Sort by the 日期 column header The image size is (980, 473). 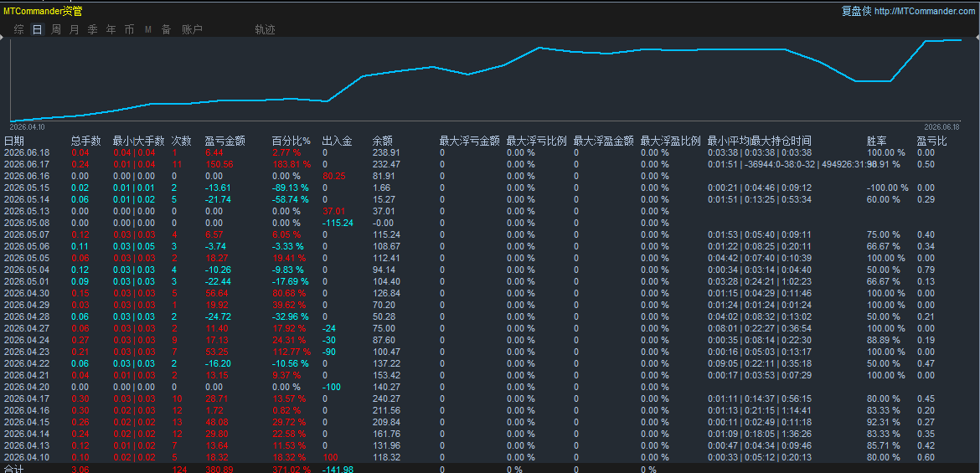coord(14,141)
